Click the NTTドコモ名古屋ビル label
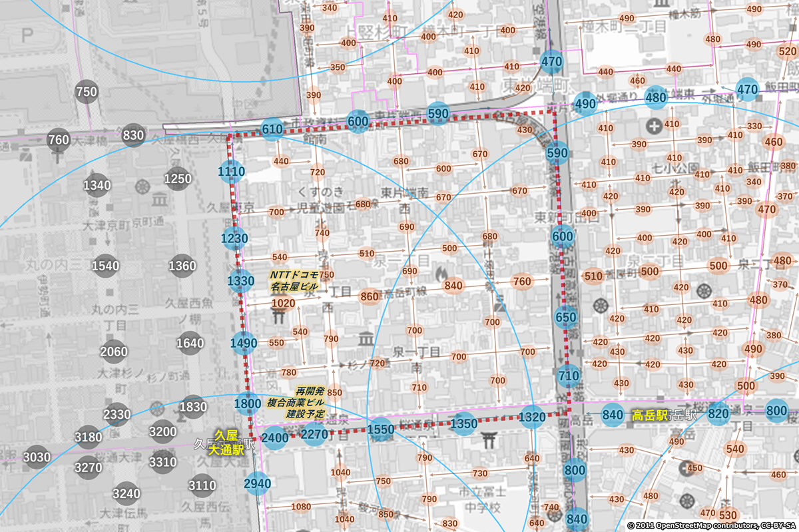This screenshot has width=799, height=532. (x=294, y=280)
